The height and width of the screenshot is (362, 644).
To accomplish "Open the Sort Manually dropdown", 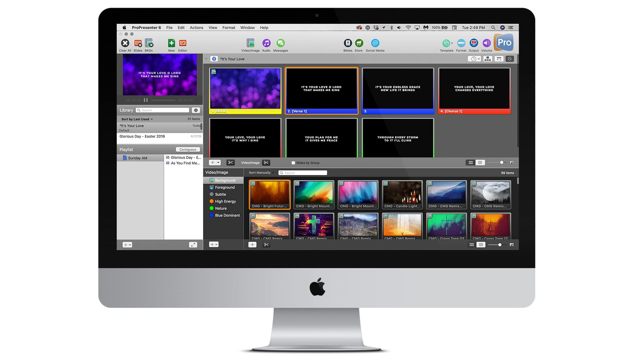I will [261, 173].
